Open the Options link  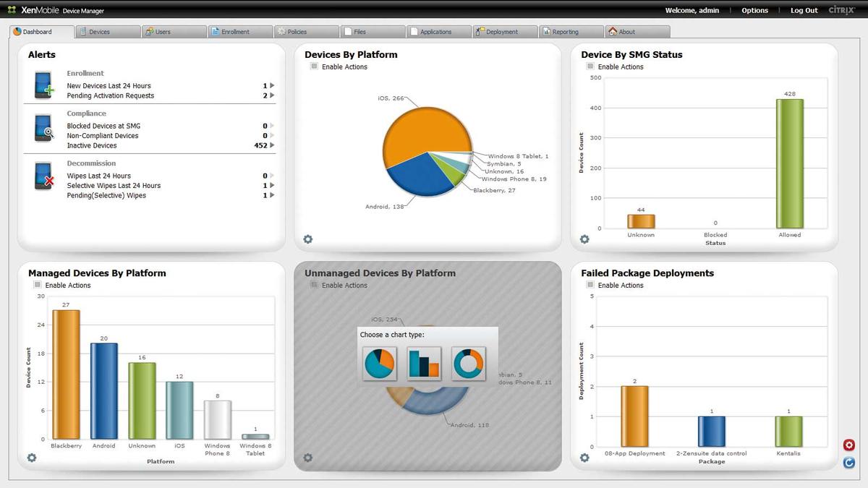click(754, 10)
